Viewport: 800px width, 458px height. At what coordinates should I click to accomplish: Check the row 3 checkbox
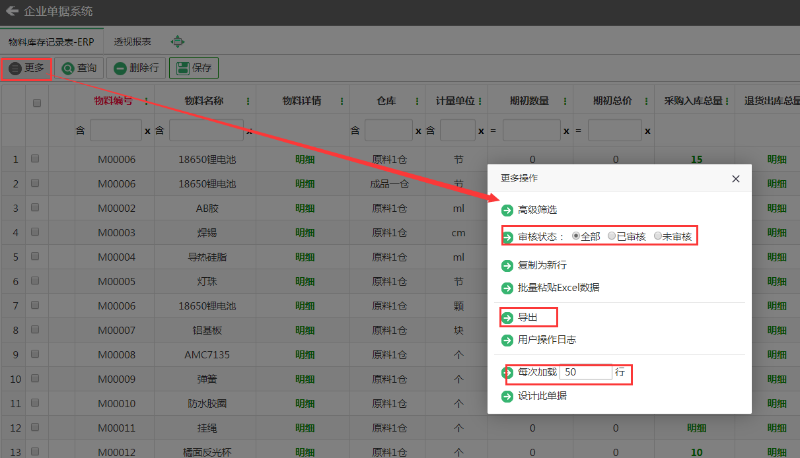click(35, 208)
